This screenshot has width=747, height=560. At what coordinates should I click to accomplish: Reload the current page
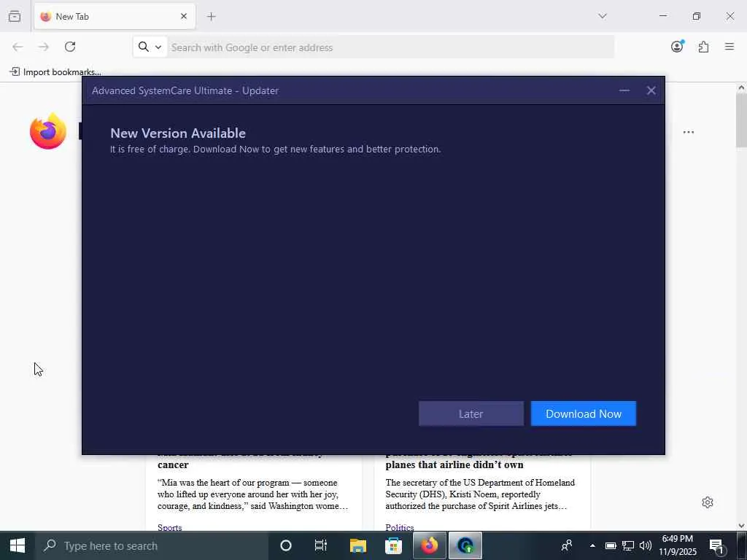(x=70, y=47)
